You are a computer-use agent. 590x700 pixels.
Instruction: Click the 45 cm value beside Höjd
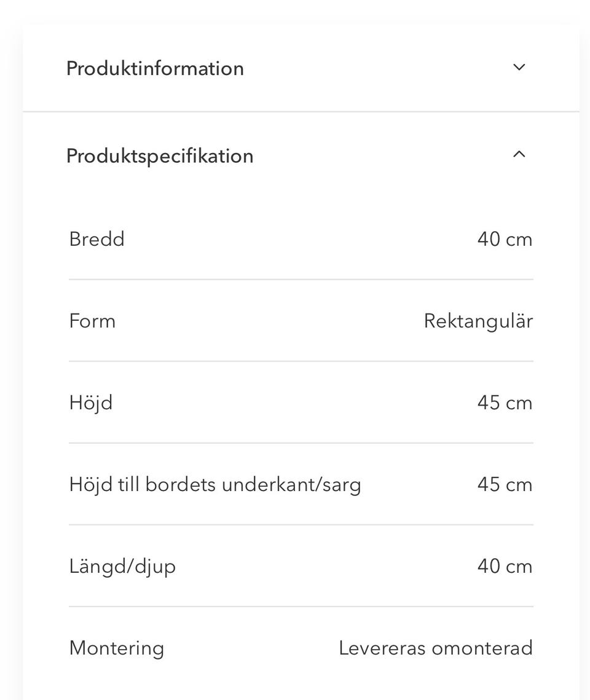[505, 403]
